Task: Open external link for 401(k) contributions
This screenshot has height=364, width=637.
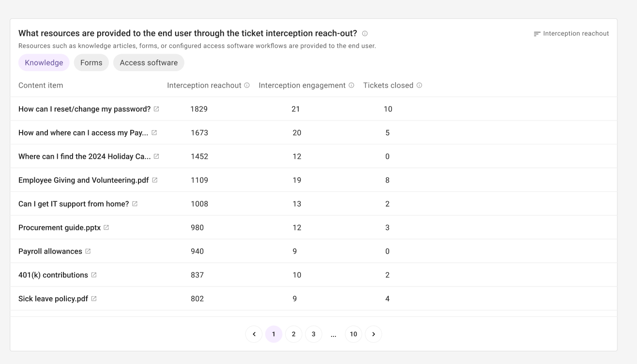Action: [x=94, y=275]
